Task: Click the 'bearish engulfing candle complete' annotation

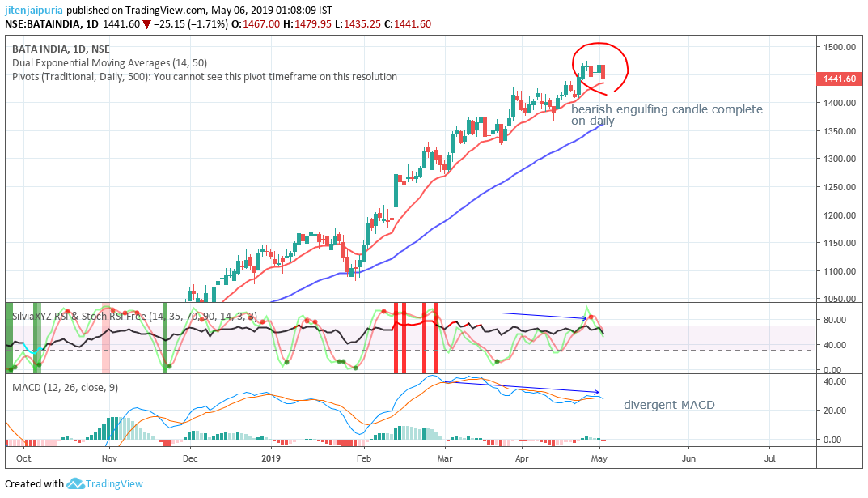Action: 667,109
